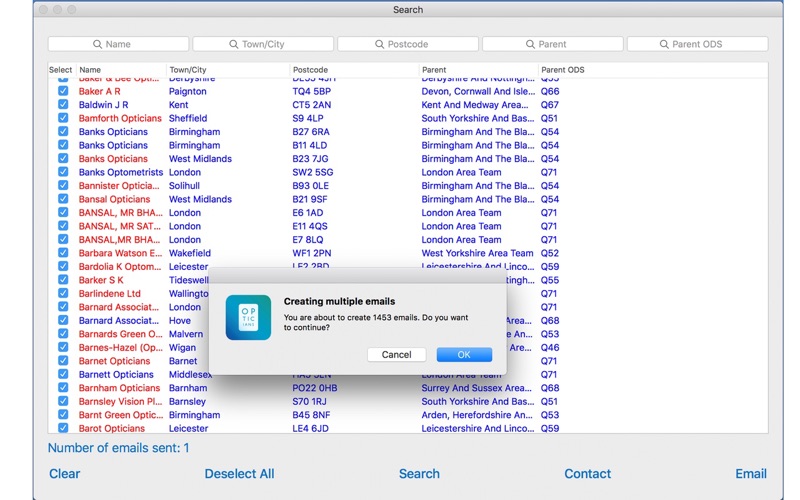
Task: Uncheck the Bardolia K Optom... checkbox
Action: [63, 266]
